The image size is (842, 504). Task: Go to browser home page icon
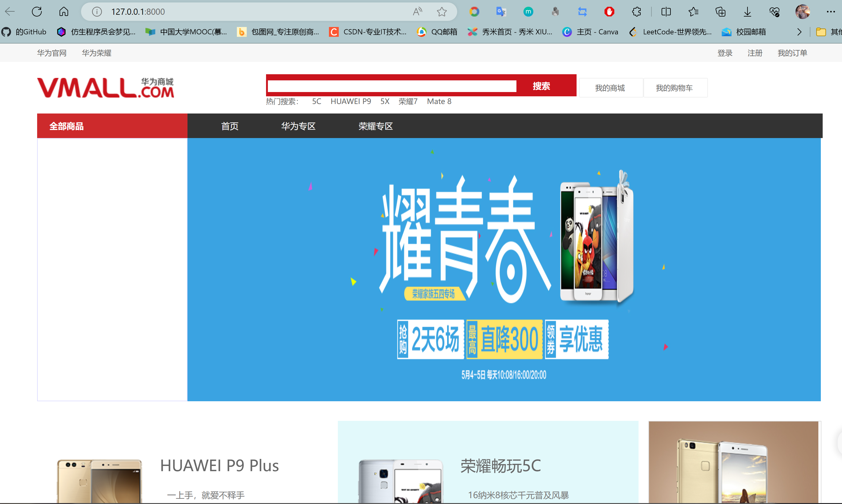(x=64, y=12)
